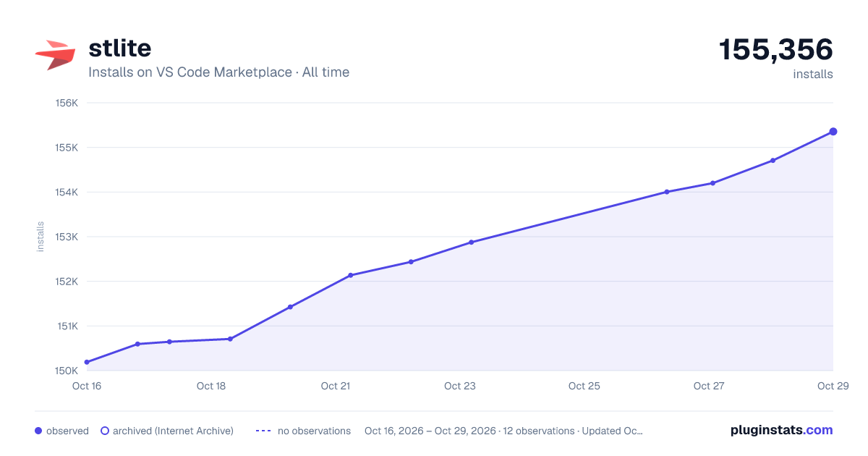Click the stlite red logo icon
Image resolution: width=868 pixels, height=456 pixels.
(x=55, y=56)
